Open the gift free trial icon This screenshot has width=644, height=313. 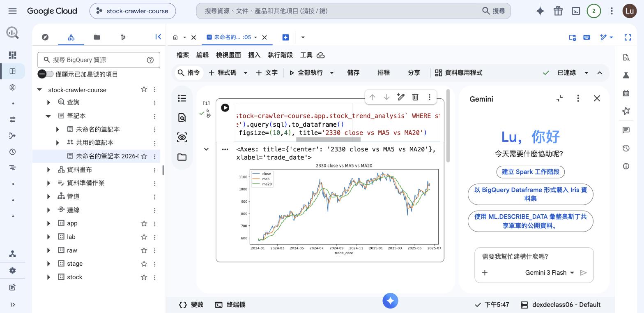tap(558, 11)
